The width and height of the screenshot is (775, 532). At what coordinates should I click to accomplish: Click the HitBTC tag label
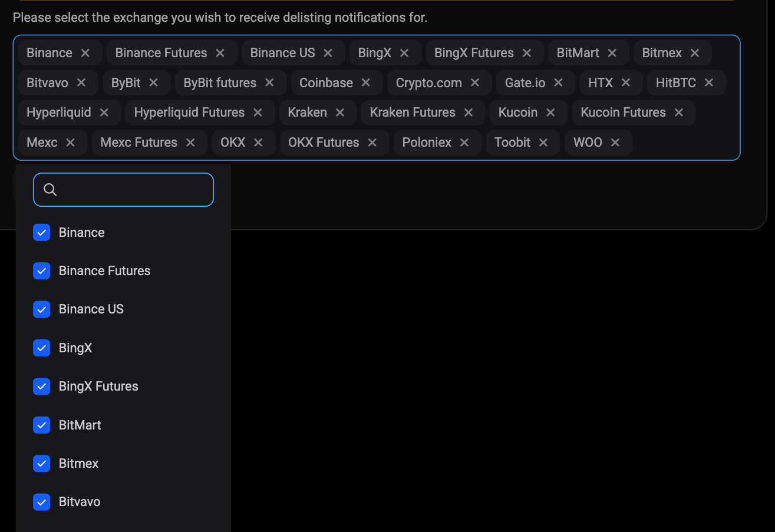[x=676, y=83]
